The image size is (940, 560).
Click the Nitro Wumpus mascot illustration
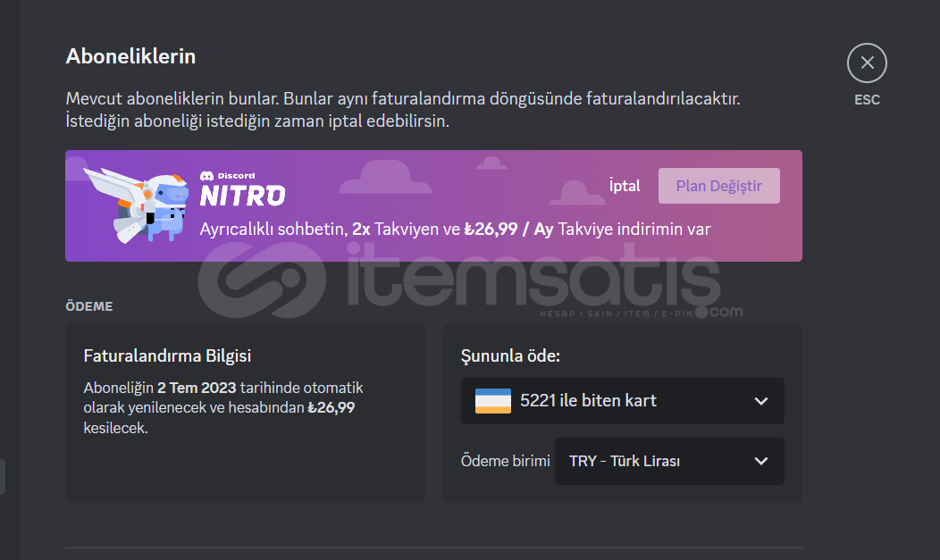click(136, 205)
